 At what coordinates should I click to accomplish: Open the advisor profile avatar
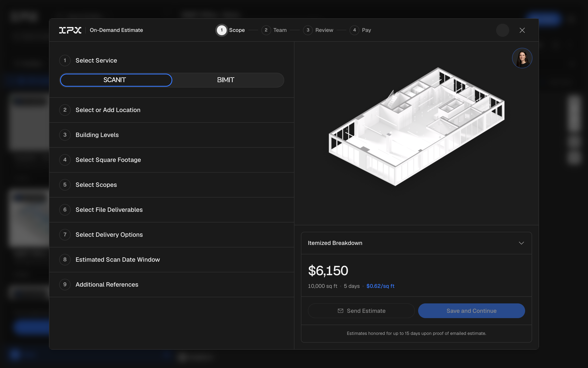point(522,58)
